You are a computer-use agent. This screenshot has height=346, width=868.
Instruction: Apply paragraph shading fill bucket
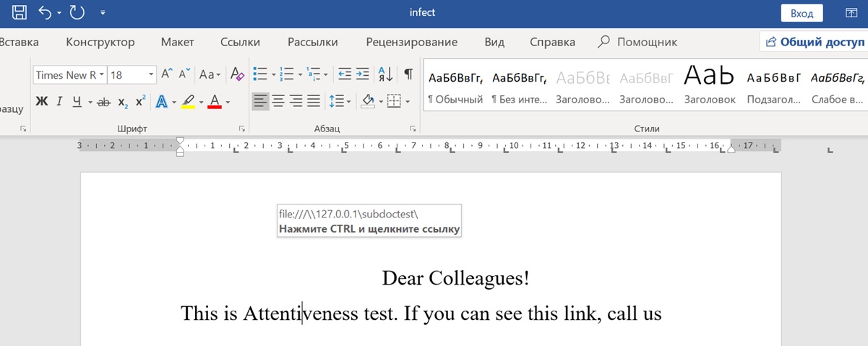[x=368, y=101]
